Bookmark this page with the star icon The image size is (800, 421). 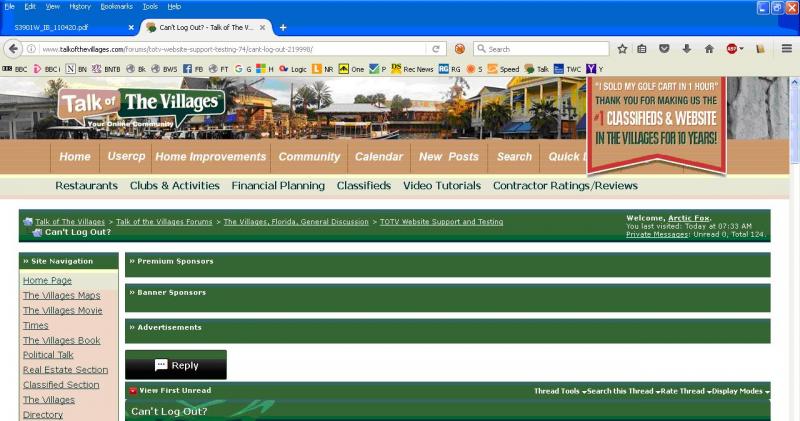point(622,49)
